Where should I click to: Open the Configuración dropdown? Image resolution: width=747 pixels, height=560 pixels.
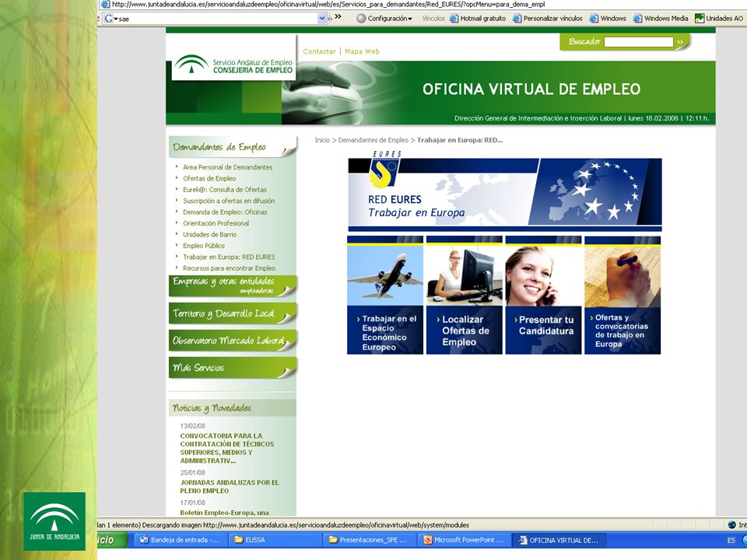[384, 19]
